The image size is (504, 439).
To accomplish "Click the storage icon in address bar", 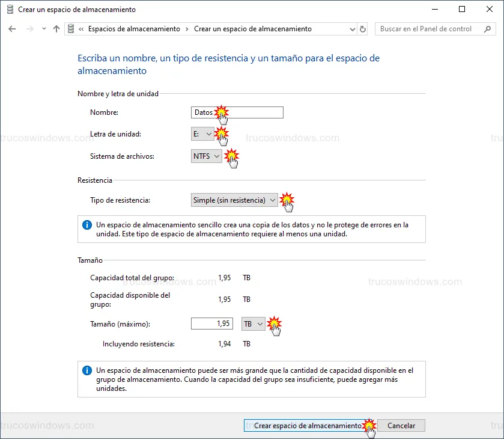I will point(71,29).
